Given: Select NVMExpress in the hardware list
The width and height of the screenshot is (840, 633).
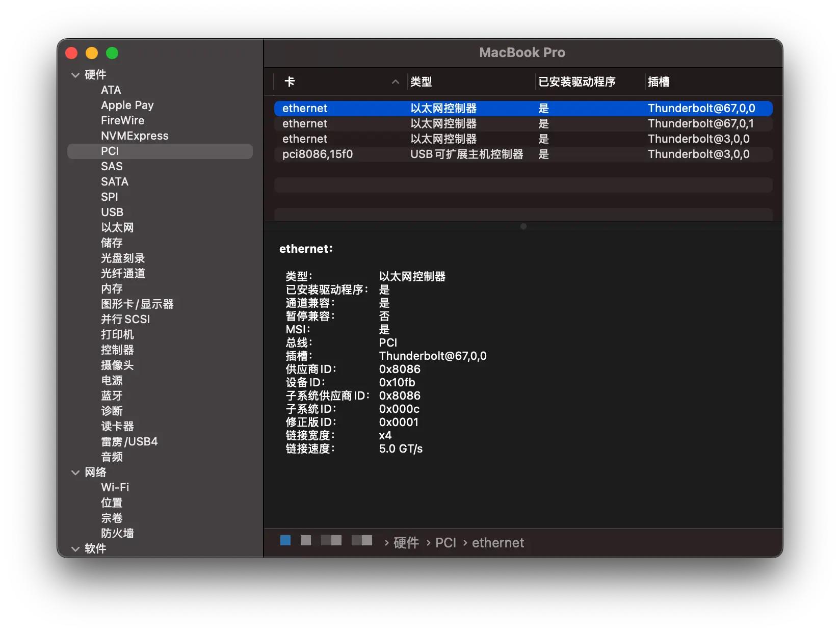Looking at the screenshot, I should click(x=135, y=136).
